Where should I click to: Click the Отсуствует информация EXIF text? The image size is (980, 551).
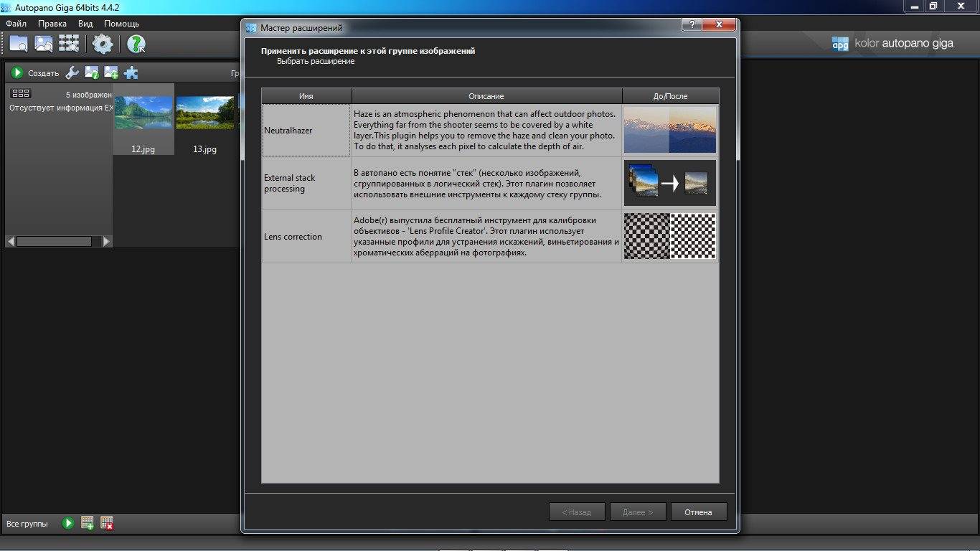click(x=61, y=108)
